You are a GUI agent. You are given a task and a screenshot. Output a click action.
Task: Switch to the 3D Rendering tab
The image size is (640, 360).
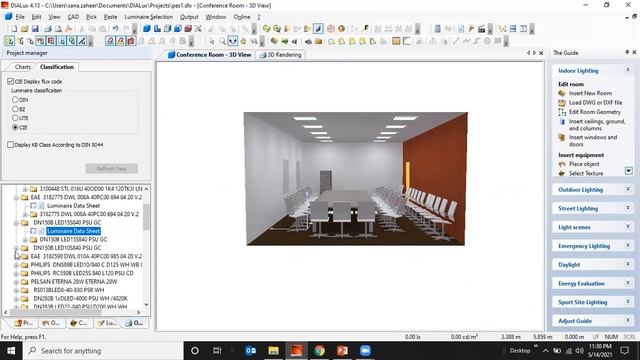pos(280,55)
